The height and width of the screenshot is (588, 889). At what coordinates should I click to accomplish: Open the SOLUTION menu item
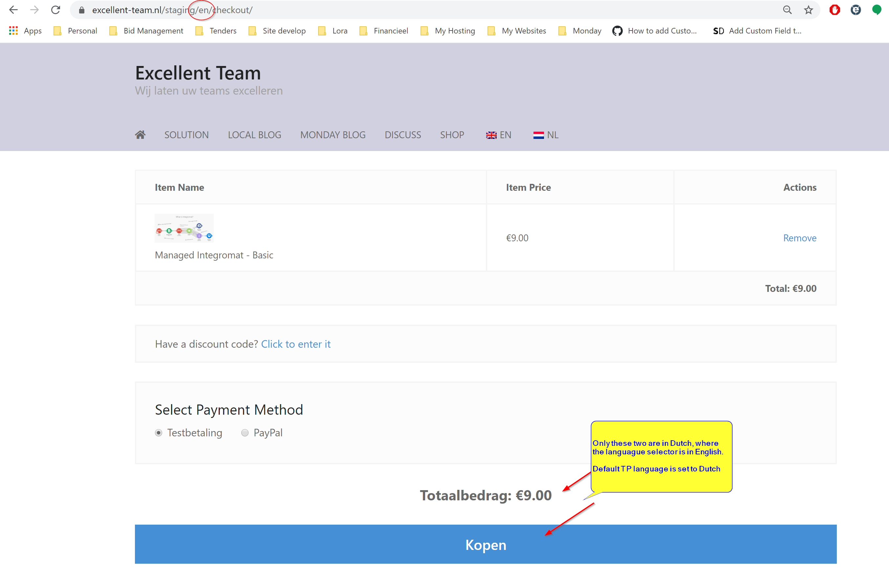coord(186,135)
